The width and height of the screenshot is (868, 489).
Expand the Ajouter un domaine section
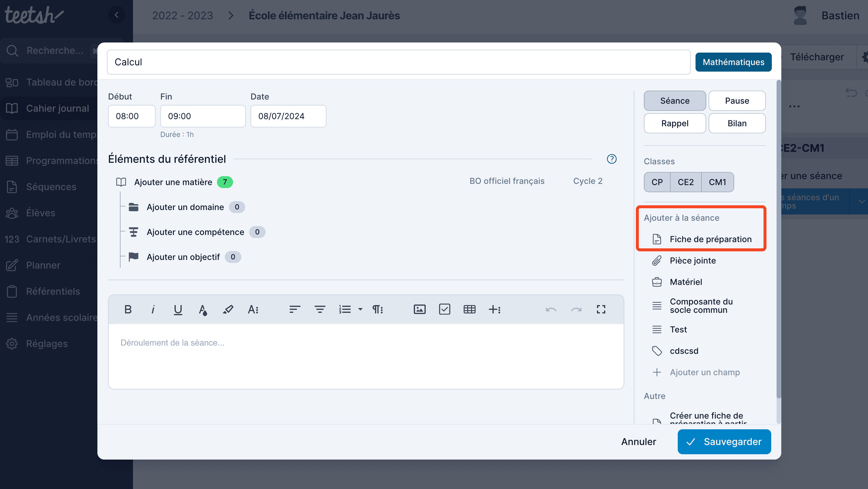tap(185, 206)
